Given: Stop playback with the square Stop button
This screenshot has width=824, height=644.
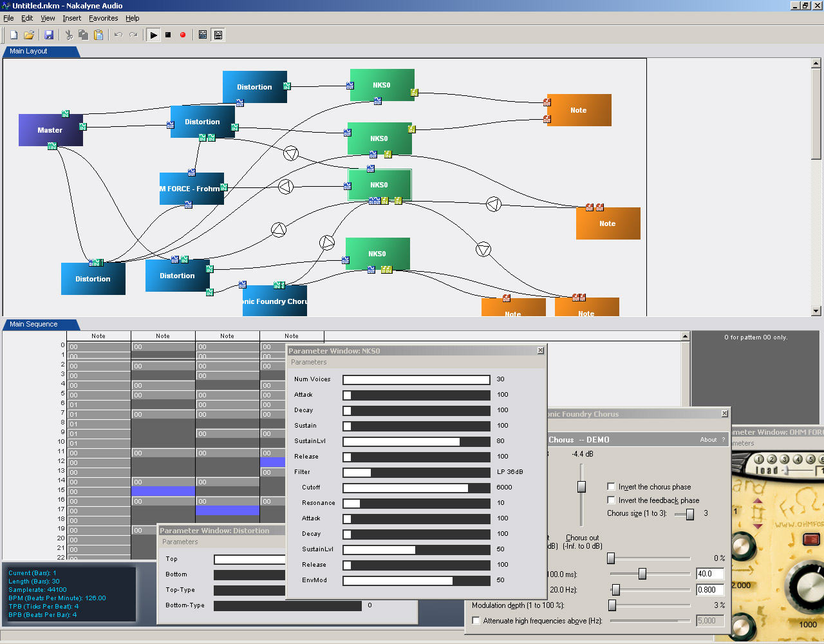Looking at the screenshot, I should pyautogui.click(x=168, y=35).
